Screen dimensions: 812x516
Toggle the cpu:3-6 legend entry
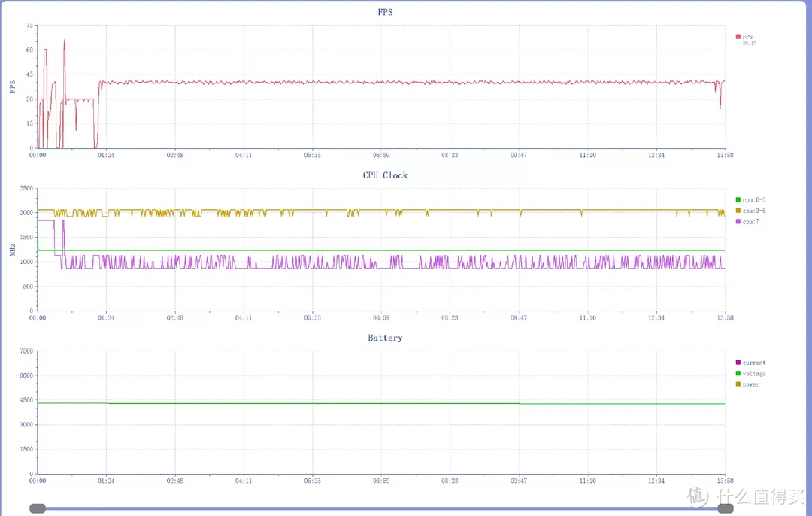click(x=750, y=211)
